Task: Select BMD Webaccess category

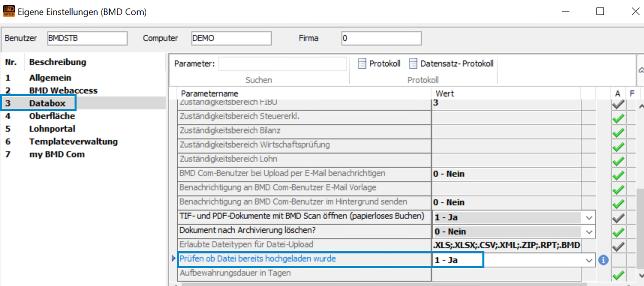Action: tap(63, 90)
